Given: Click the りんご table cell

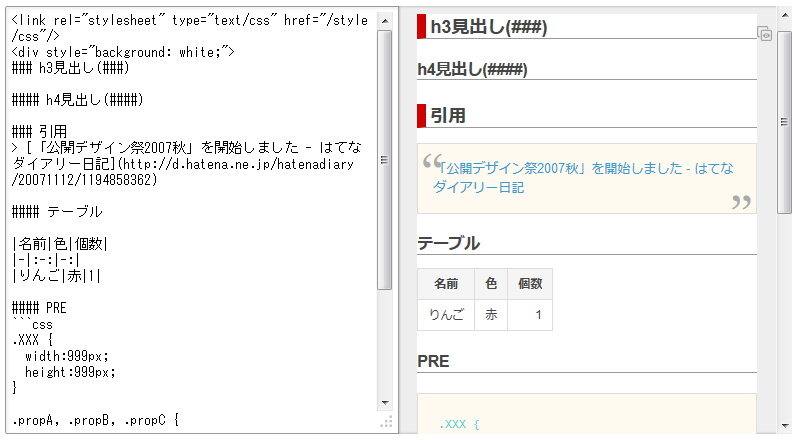Looking at the screenshot, I should coord(446,314).
